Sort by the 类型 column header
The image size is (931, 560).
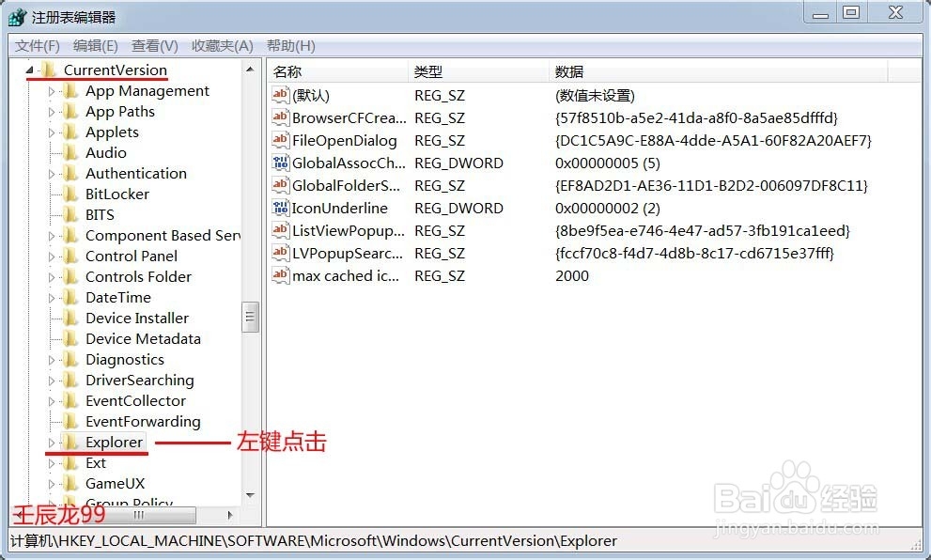point(478,71)
